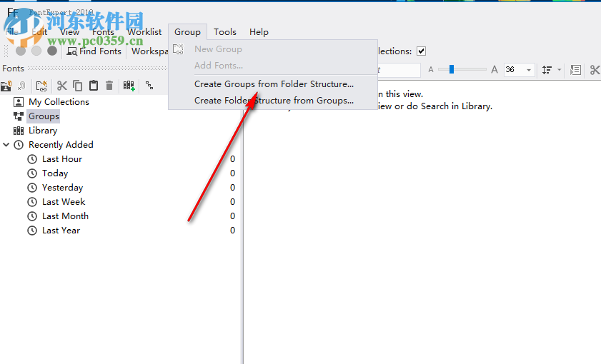Viewport: 601px width, 364px height.
Task: Click the first gray circle button
Action: pyautogui.click(x=21, y=51)
